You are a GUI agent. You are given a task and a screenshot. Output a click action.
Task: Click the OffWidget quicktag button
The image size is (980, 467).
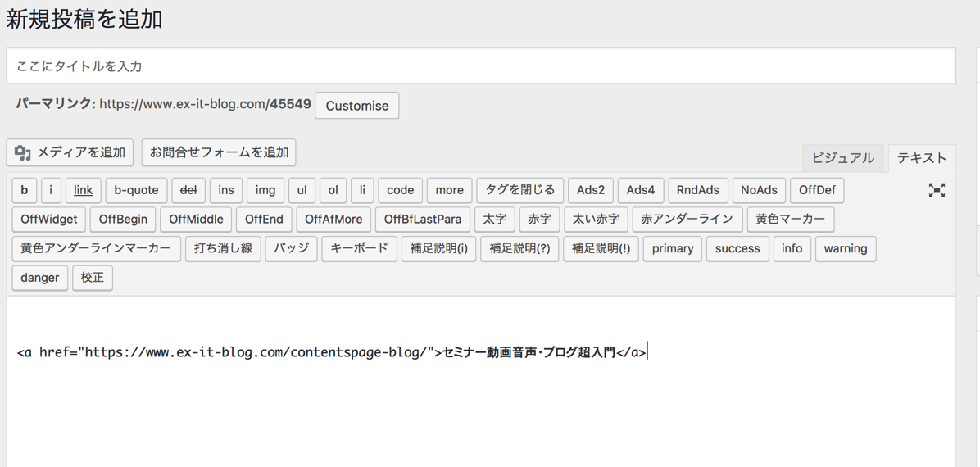click(48, 220)
